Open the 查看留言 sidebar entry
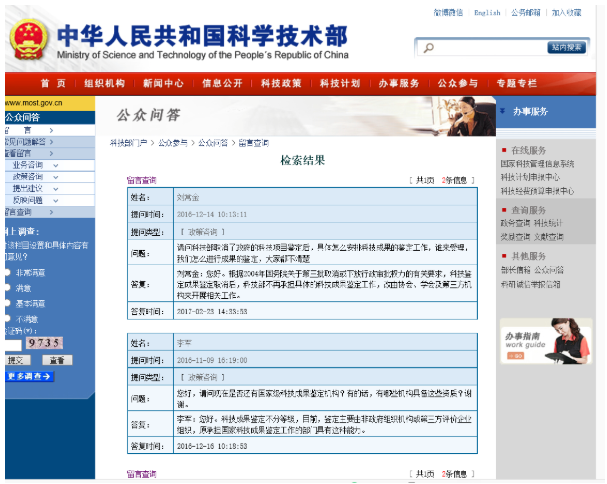607x484 pixels. click(50, 153)
